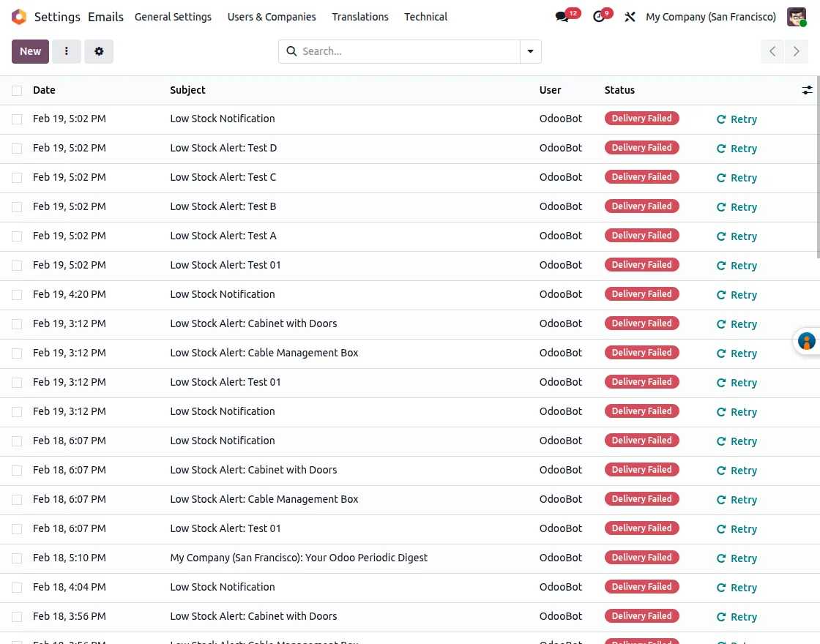Check the row for Low Stock Alert: Test D
820x644 pixels.
17,148
